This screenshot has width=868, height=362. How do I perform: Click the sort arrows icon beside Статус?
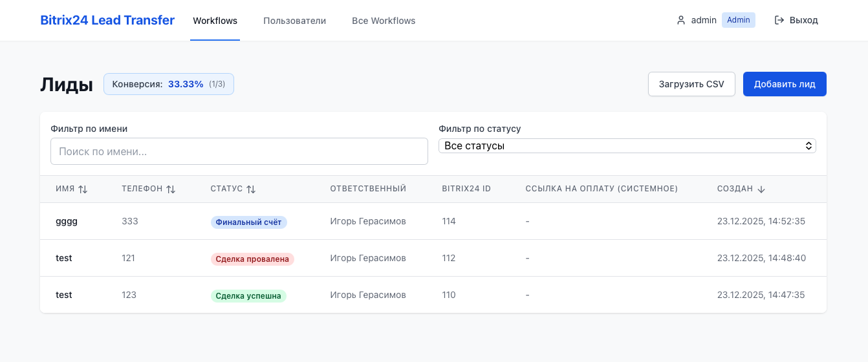251,189
